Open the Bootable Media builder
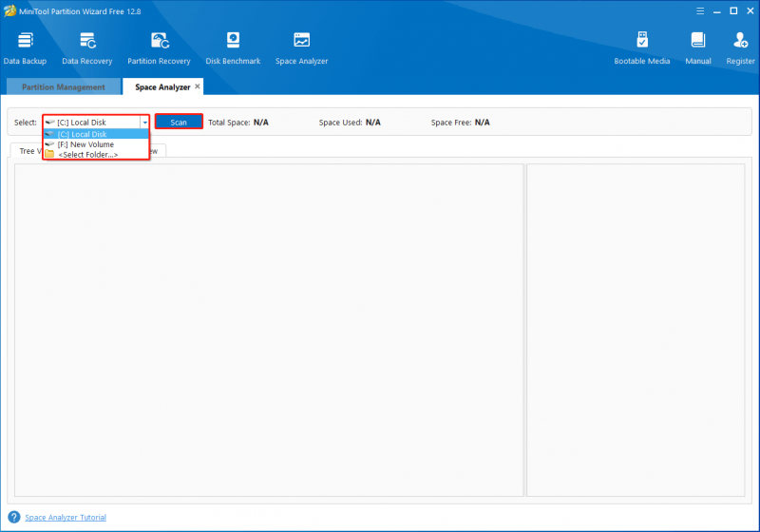The image size is (760, 532). tap(642, 48)
